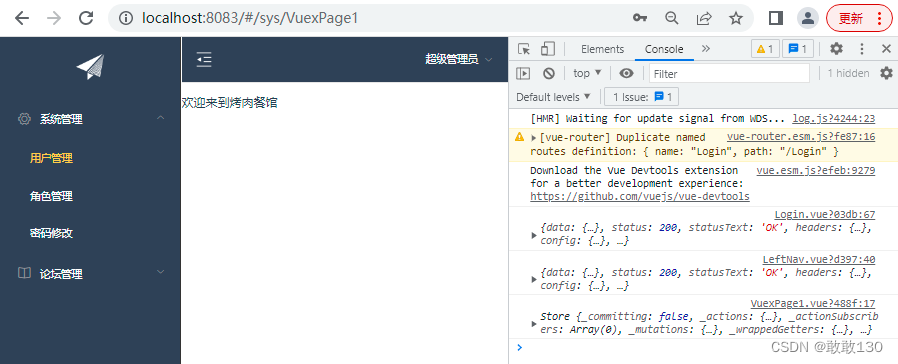Expand the Store object log
This screenshot has width=898, height=364.
(x=534, y=323)
